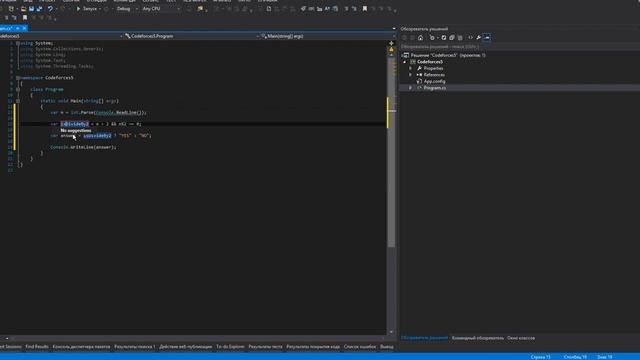The height and width of the screenshot is (360, 640).
Task: Open the Main(string[] args) member dropdown
Action: tap(328, 36)
